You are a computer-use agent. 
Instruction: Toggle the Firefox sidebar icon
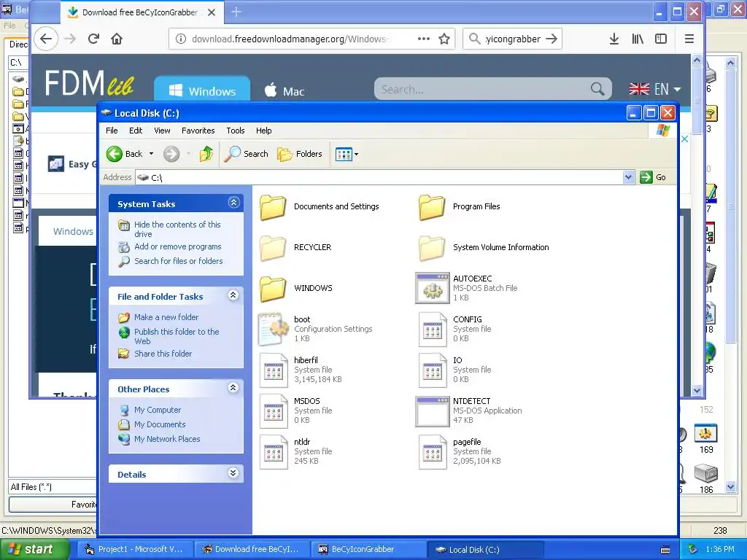pos(661,39)
